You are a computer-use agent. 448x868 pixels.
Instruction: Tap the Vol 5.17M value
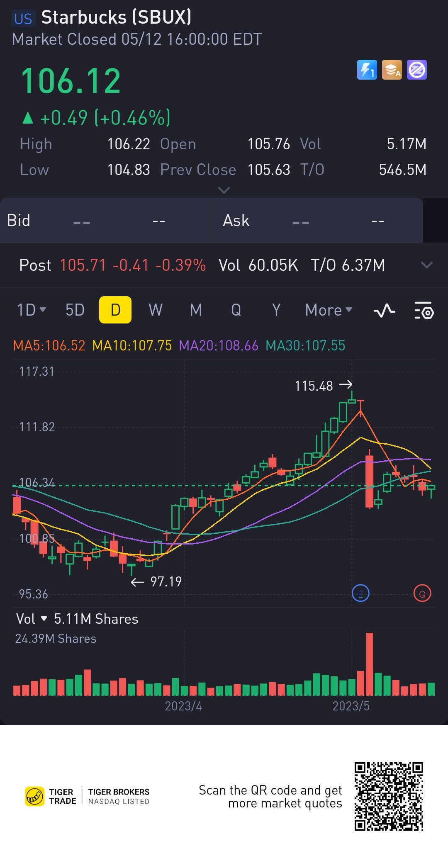407,144
